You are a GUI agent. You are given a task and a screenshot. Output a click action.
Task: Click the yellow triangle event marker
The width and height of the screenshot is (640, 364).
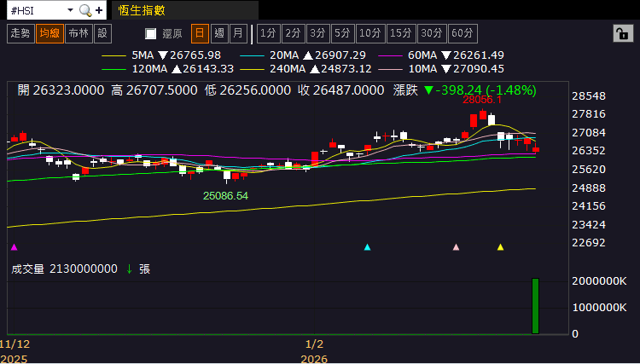pos(501,247)
